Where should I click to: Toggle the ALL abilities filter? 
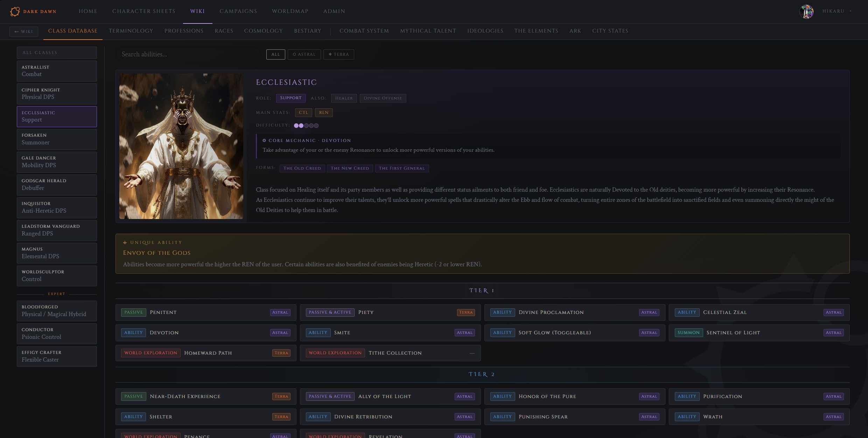pyautogui.click(x=275, y=54)
